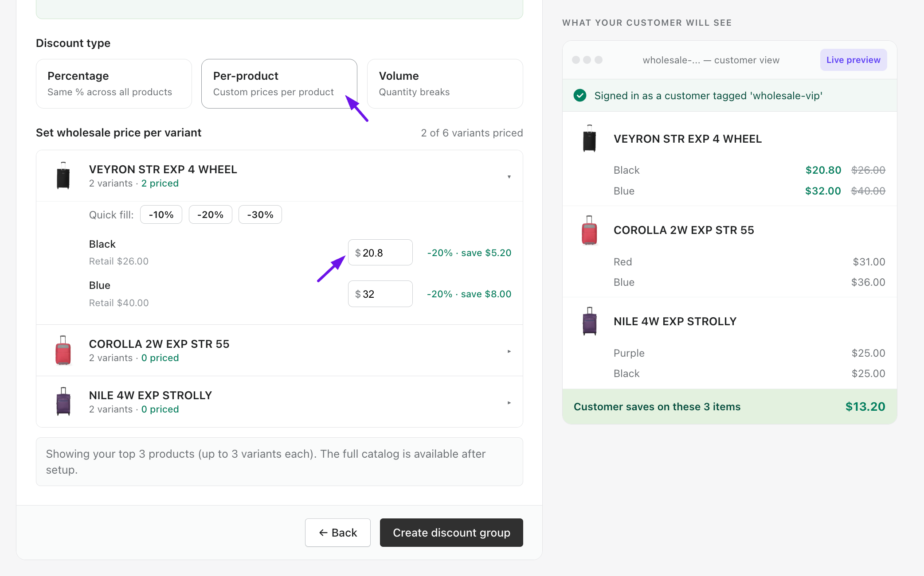Click 'Retail $40.00' under Blue

point(119,303)
